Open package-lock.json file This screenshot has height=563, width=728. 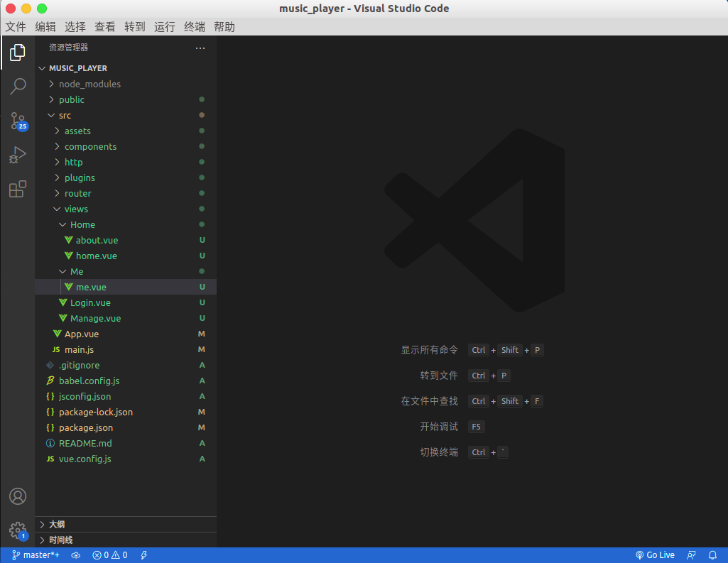point(126,412)
